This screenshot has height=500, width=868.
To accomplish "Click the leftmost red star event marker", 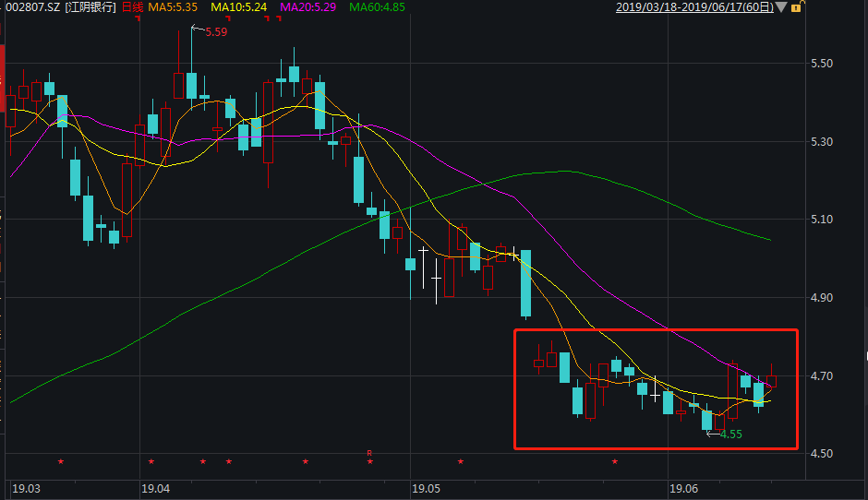I will click(x=61, y=461).
